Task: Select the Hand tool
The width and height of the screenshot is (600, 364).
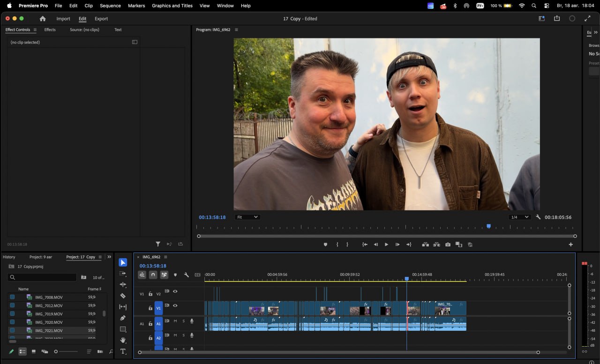Action: 123,340
